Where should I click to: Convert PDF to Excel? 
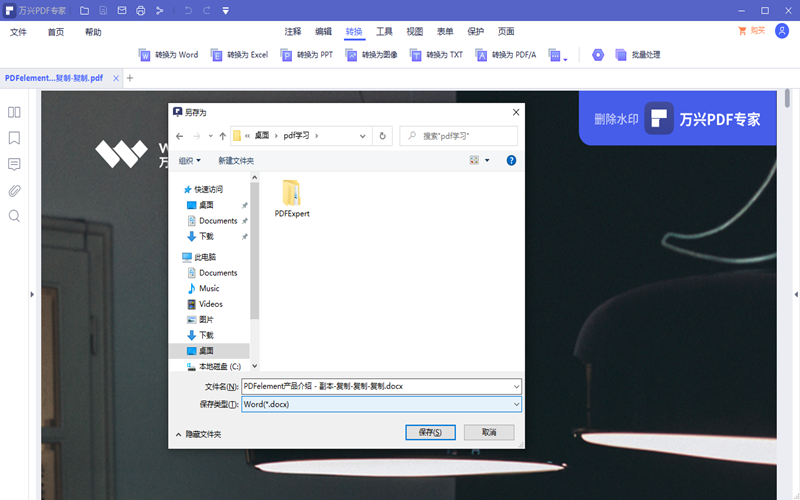point(239,55)
